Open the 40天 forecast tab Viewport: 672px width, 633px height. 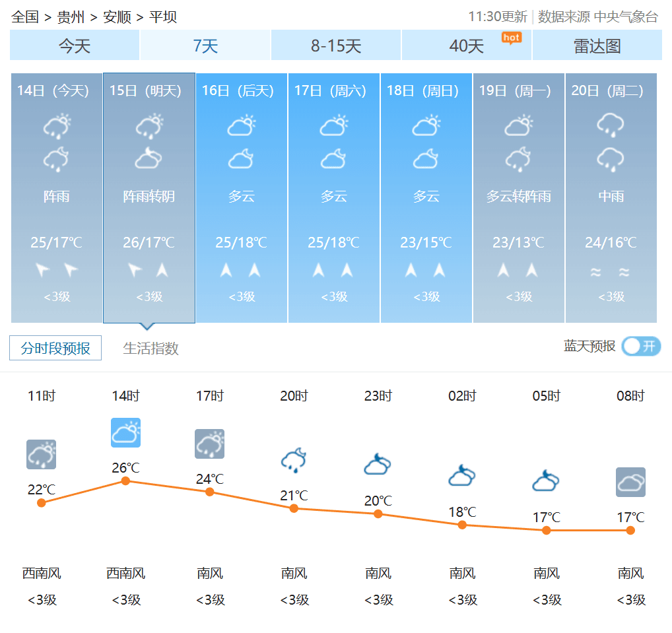[x=467, y=46]
